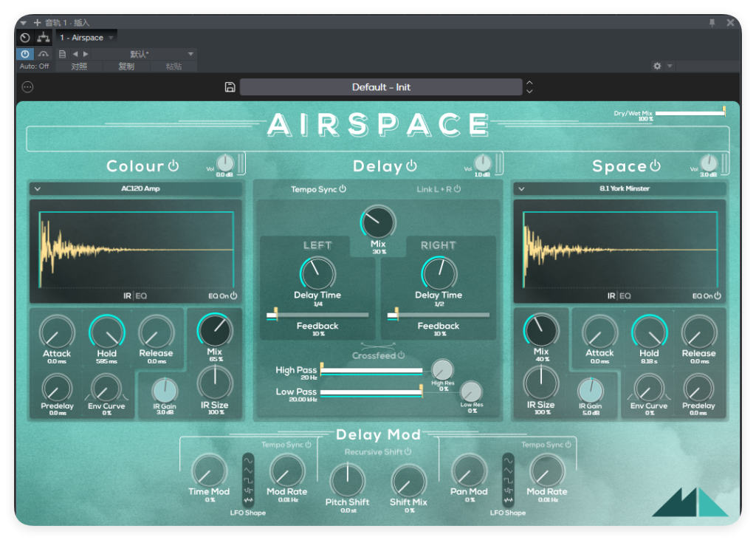Click the Colour Vol knob
This screenshot has width=756, height=540.
(224, 163)
